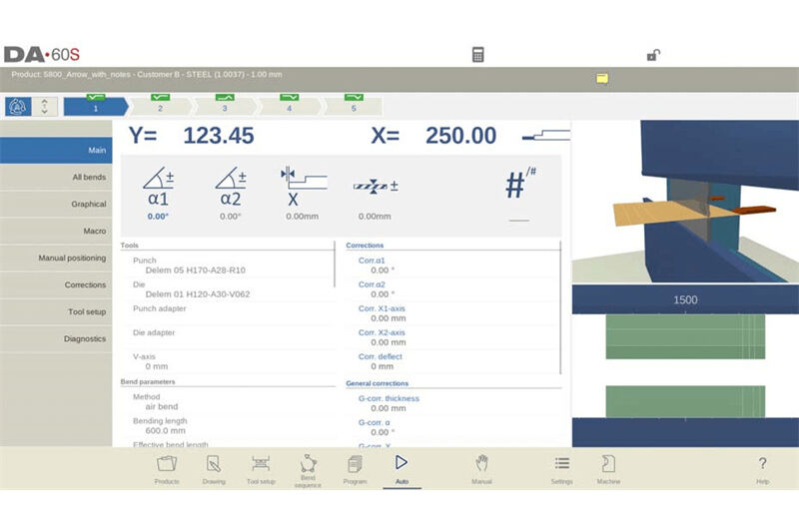Open the yellow sticky note icon
799x532 pixels.
point(601,78)
